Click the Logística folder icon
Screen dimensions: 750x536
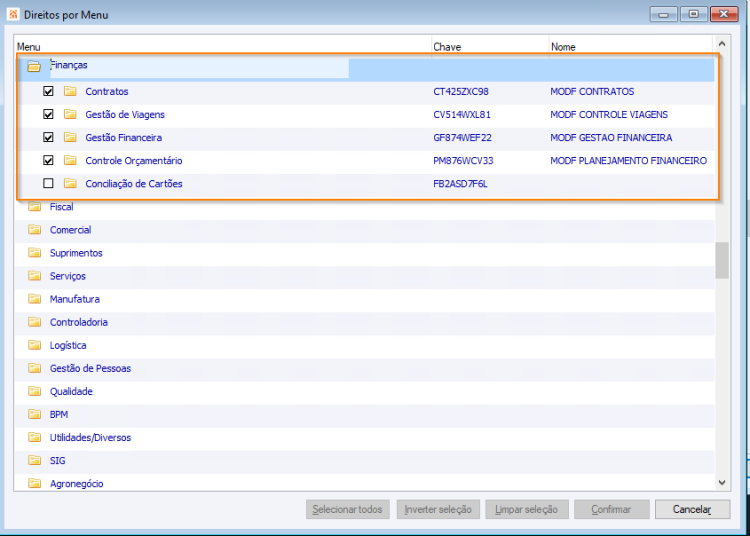[34, 345]
